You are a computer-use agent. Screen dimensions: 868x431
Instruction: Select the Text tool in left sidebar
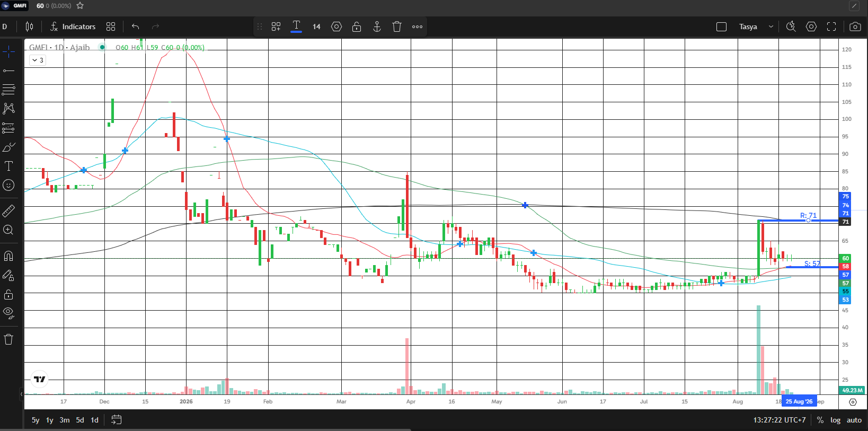click(8, 166)
